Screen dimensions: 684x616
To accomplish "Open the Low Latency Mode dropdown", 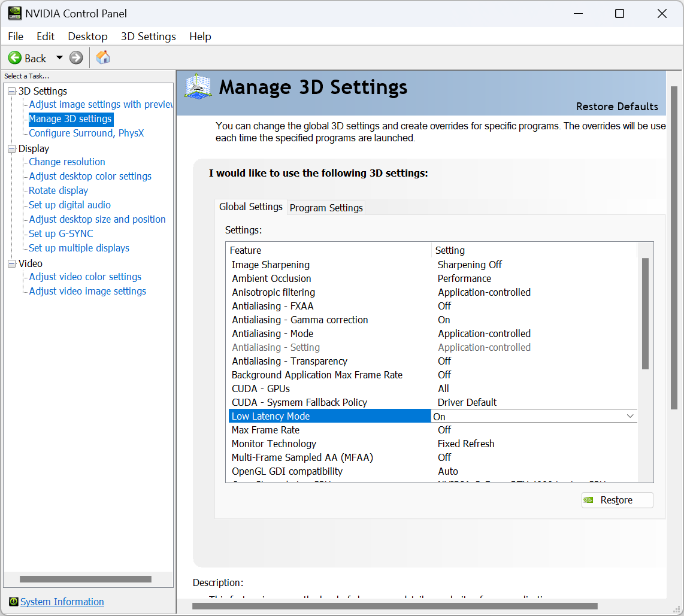I will coord(629,416).
